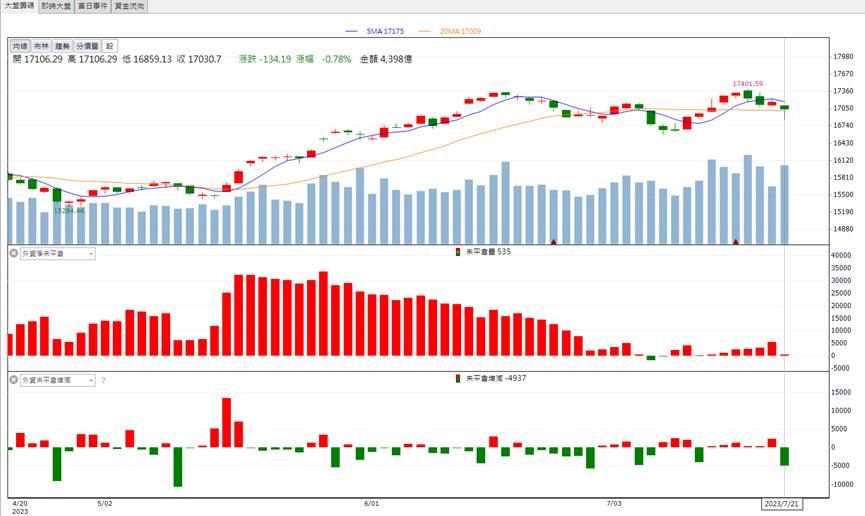
Task: Click the 17401.59 high price label
Action: click(747, 84)
